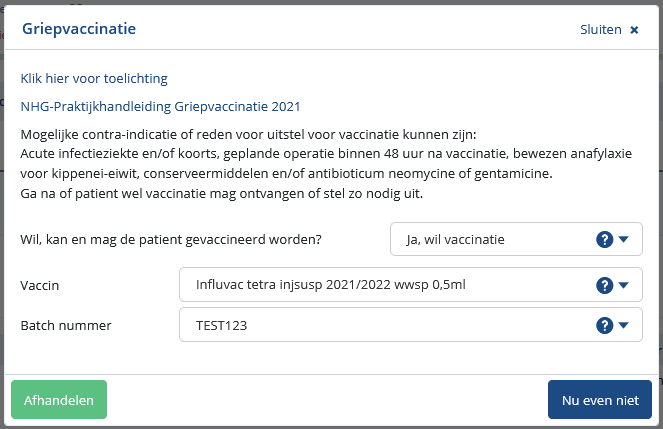The height and width of the screenshot is (429, 663).
Task: Click the Sluiten text to close dialog
Action: coord(600,30)
